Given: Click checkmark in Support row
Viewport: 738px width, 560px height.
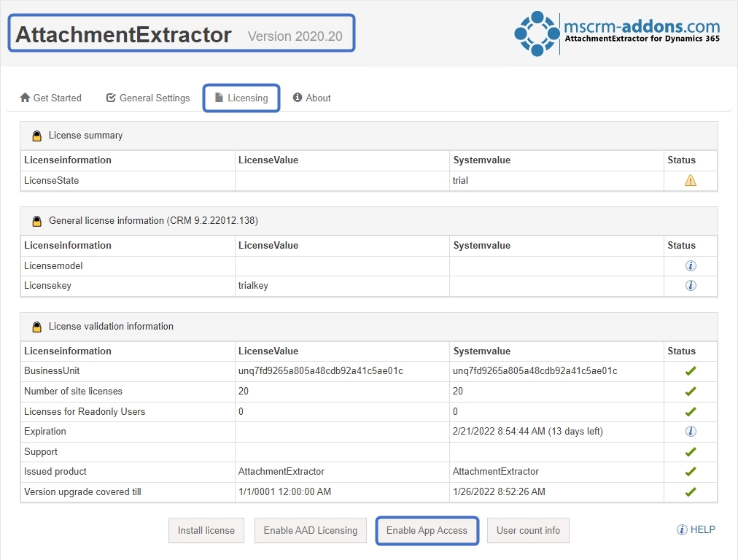Looking at the screenshot, I should tap(691, 452).
